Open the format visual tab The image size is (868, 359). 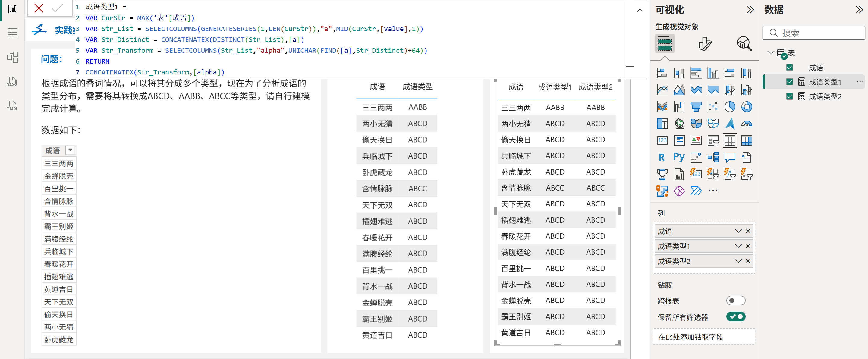tap(704, 43)
